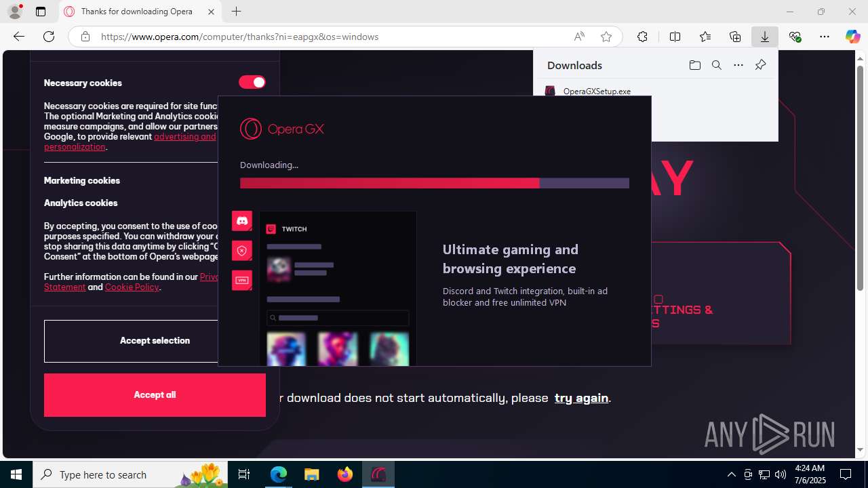Open network icon in system tray
Image resolution: width=868 pixels, height=488 pixels.
tap(764, 474)
